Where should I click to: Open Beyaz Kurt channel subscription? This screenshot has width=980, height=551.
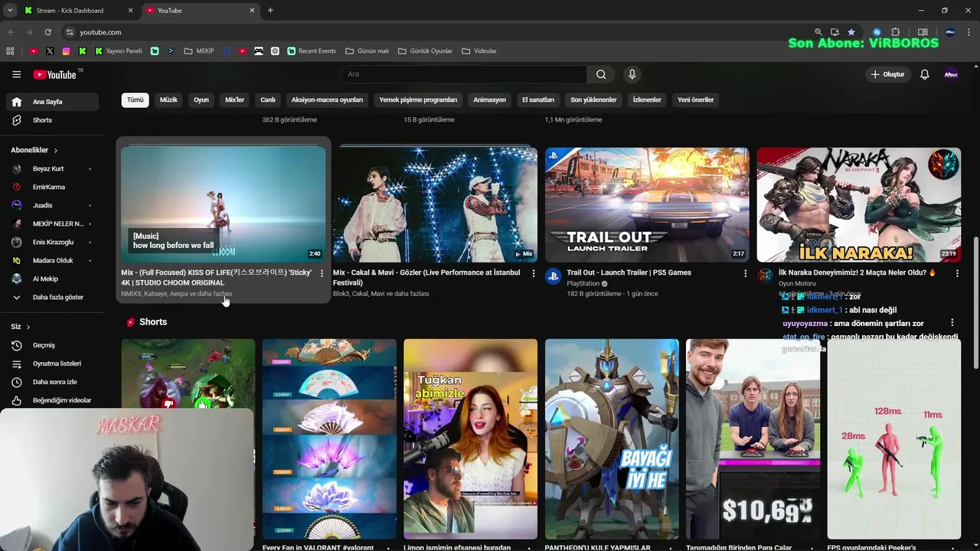tap(52, 168)
